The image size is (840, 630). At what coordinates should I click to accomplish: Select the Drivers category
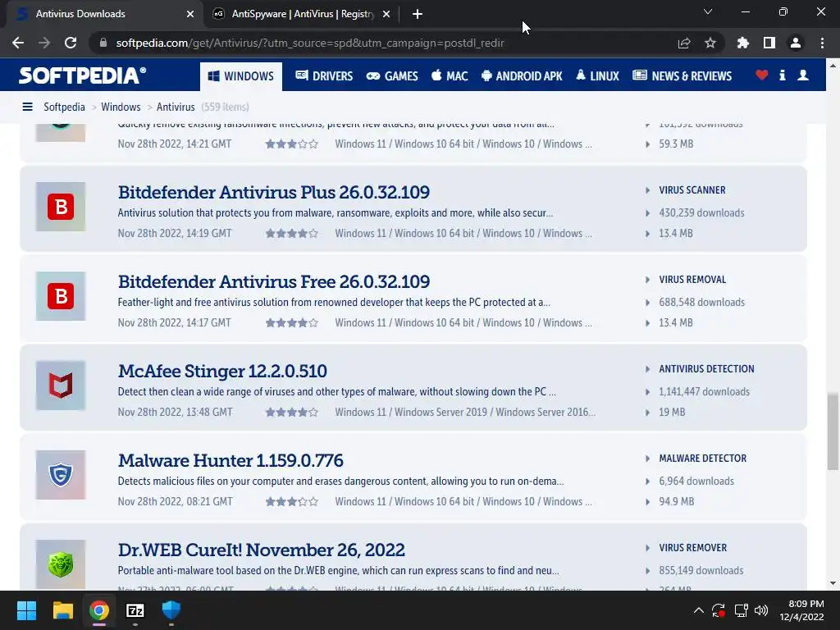coord(324,76)
